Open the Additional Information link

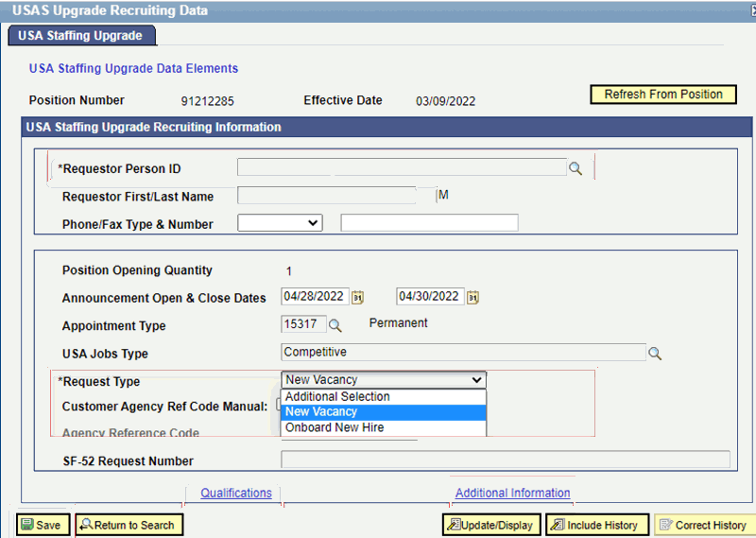point(512,493)
